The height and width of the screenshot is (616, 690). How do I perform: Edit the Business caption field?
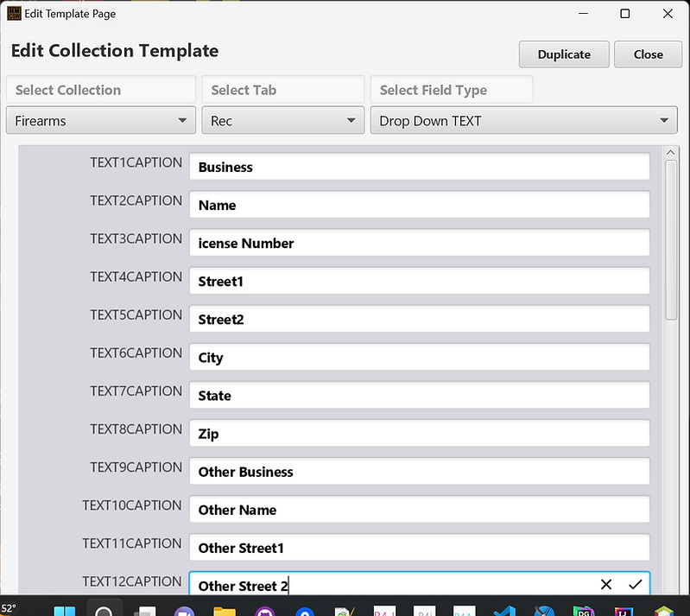[420, 167]
